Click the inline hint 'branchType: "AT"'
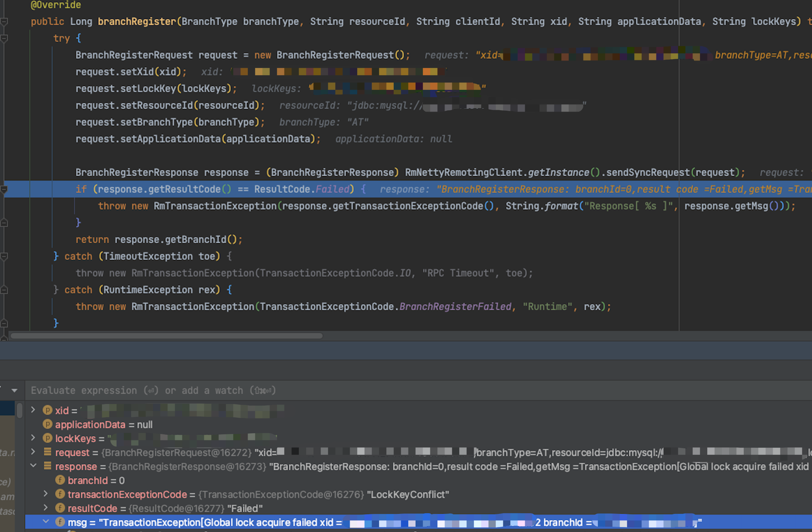812x532 pixels. click(324, 122)
